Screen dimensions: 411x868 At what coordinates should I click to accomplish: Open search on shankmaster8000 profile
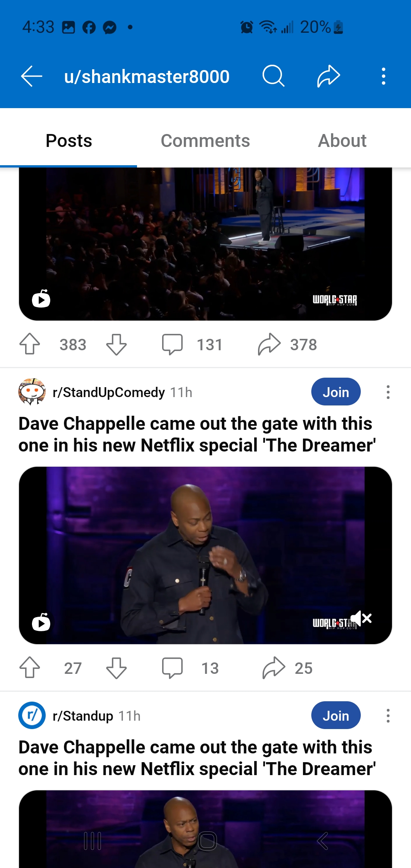click(x=273, y=76)
